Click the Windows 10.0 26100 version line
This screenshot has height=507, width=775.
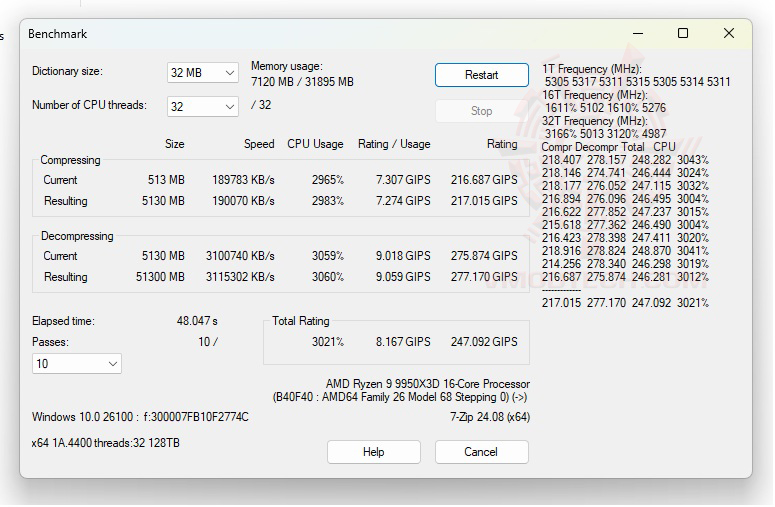click(140, 417)
